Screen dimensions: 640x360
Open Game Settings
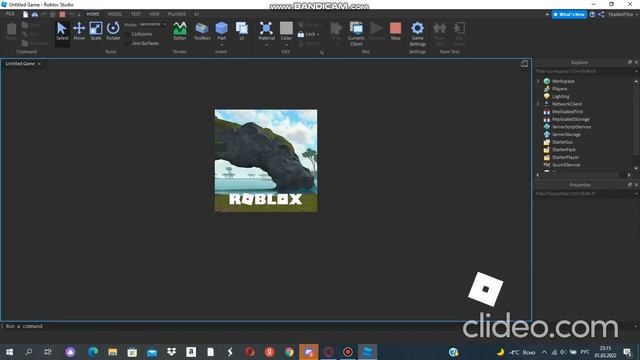click(417, 33)
